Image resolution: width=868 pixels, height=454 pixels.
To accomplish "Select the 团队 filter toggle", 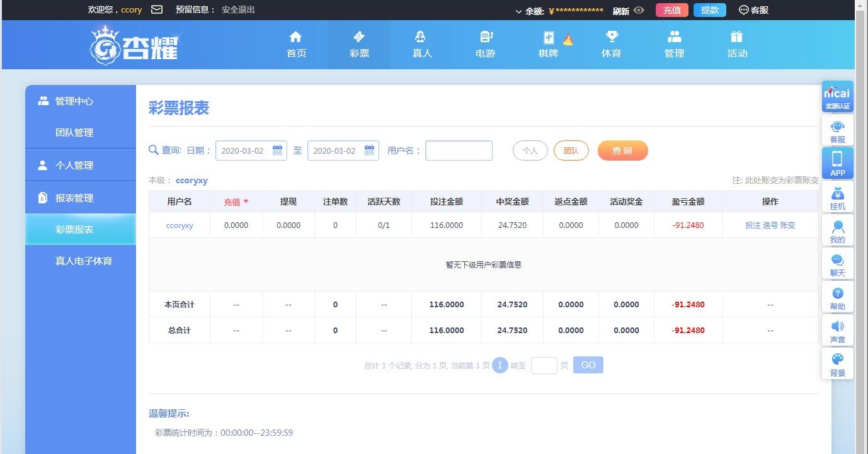I will click(571, 150).
